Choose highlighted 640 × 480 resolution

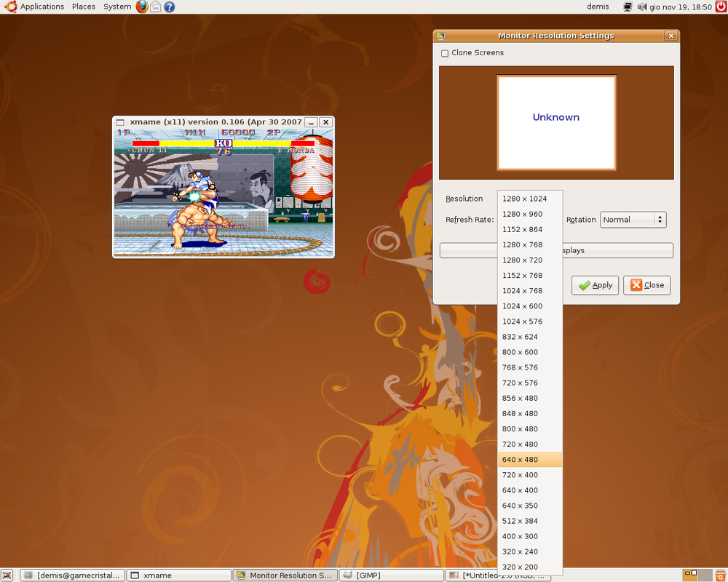(x=530, y=459)
